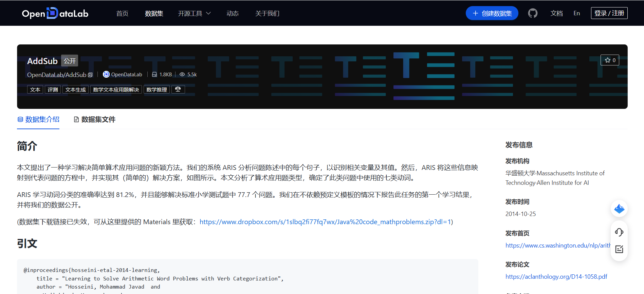Switch to 数据集文件 tab
This screenshot has height=294, width=644.
[x=95, y=119]
